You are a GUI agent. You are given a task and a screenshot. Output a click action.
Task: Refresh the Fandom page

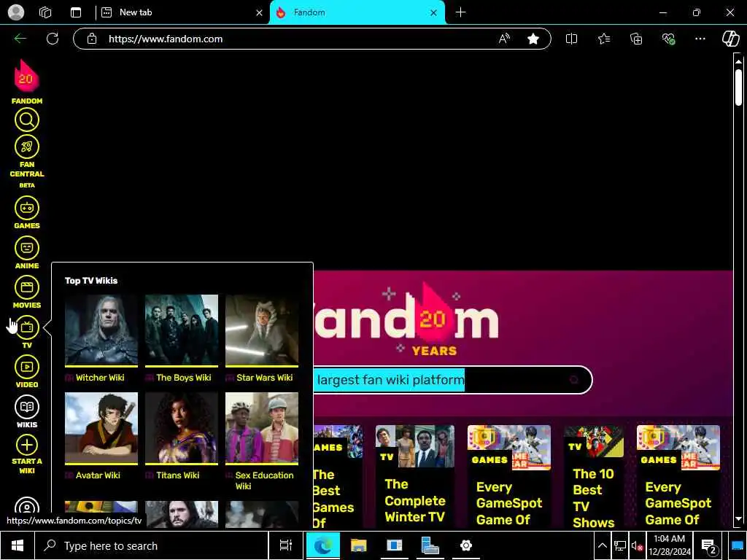53,39
